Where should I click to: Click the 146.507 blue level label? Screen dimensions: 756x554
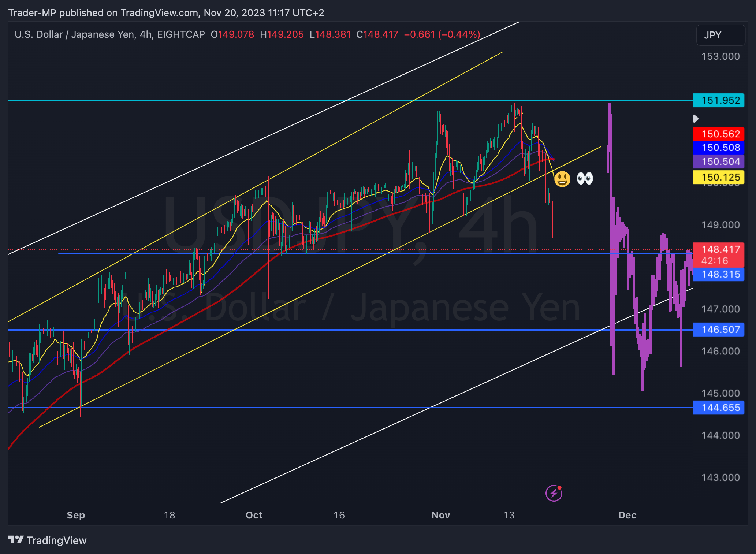click(719, 330)
